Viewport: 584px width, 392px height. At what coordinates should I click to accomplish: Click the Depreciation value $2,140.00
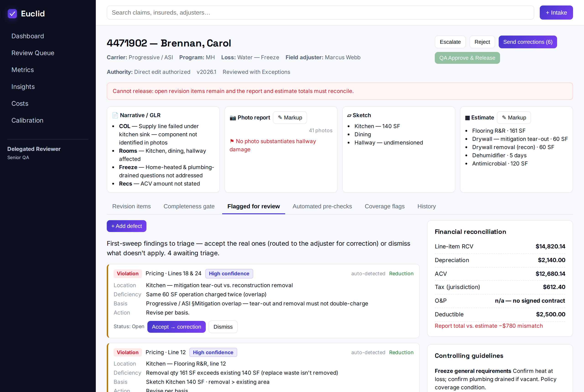551,260
